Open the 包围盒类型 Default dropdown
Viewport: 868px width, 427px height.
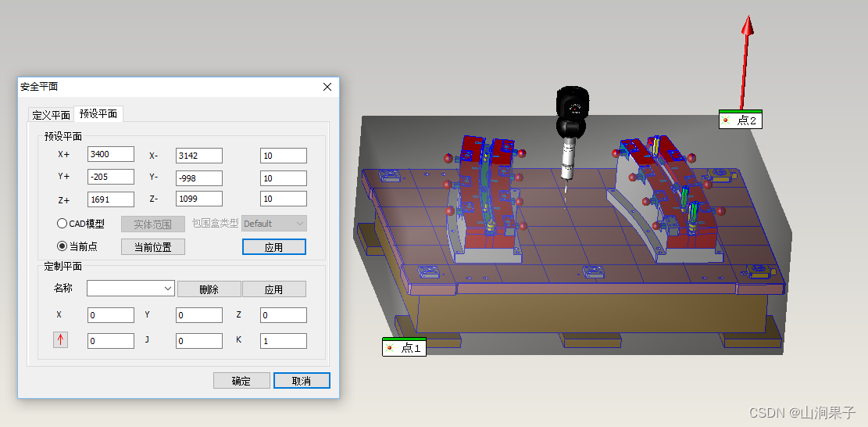[274, 224]
